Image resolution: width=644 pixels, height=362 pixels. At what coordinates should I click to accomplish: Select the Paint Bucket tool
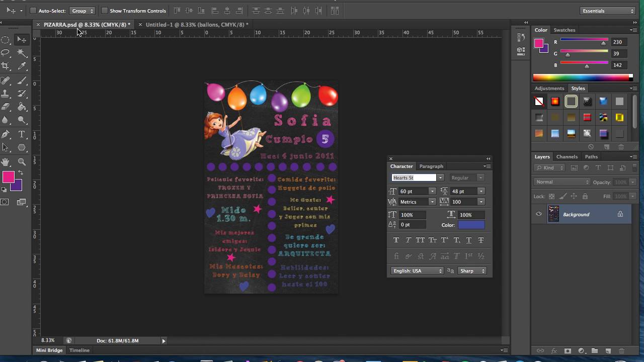click(22, 107)
